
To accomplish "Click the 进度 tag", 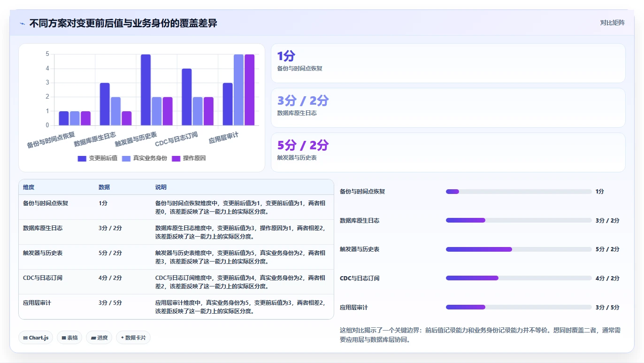I will pyautogui.click(x=99, y=338).
